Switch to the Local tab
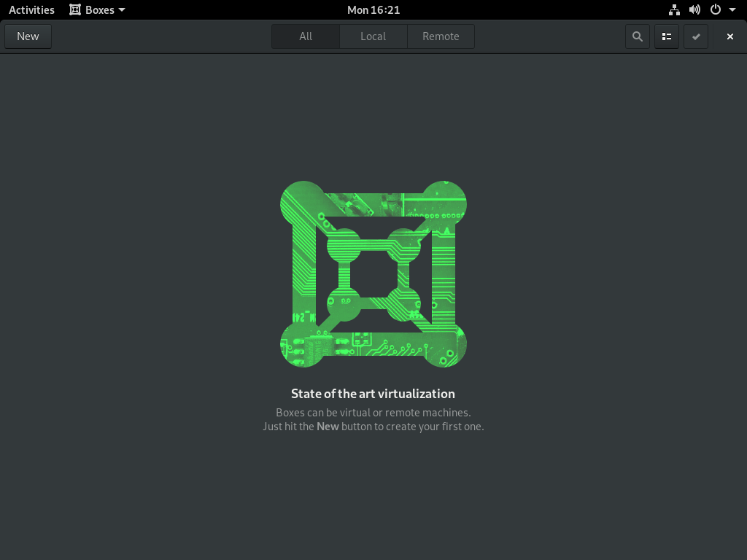 point(373,36)
